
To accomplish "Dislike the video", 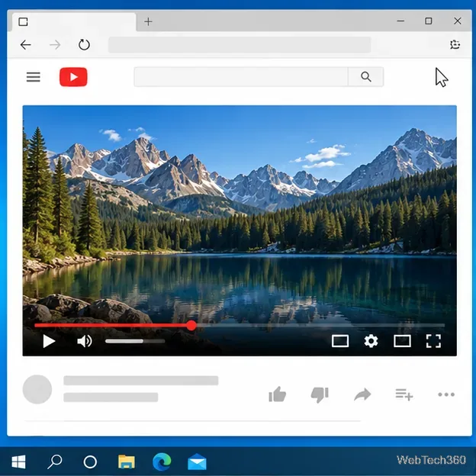I will [320, 395].
